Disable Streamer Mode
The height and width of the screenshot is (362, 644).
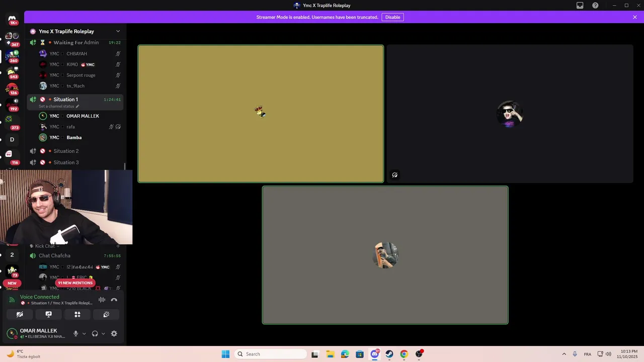point(392,17)
